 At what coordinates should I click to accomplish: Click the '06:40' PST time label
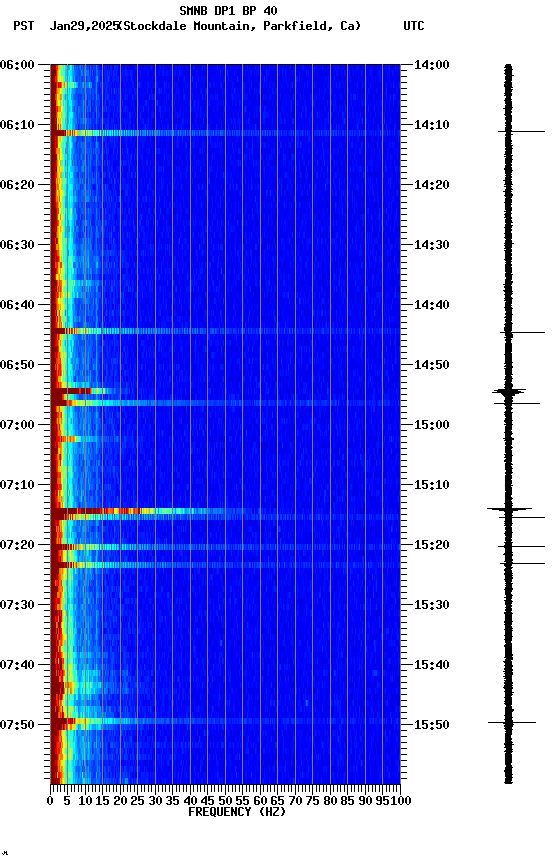coord(17,305)
